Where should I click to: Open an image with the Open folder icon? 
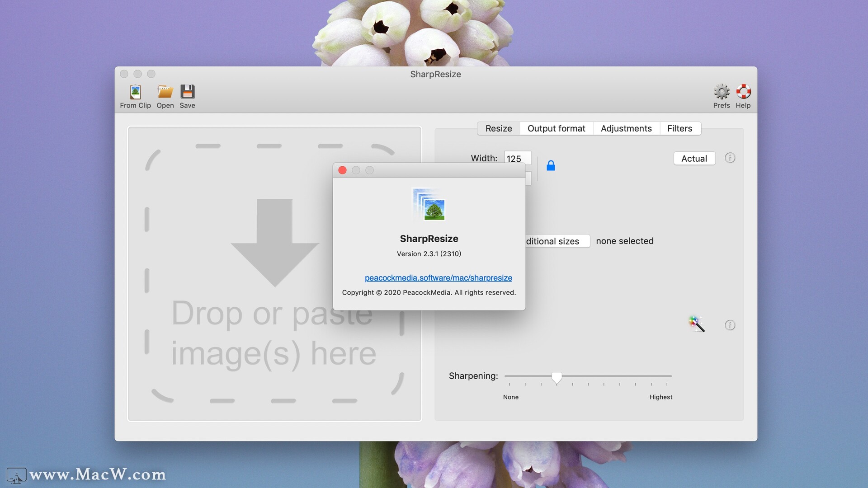pyautogui.click(x=165, y=92)
